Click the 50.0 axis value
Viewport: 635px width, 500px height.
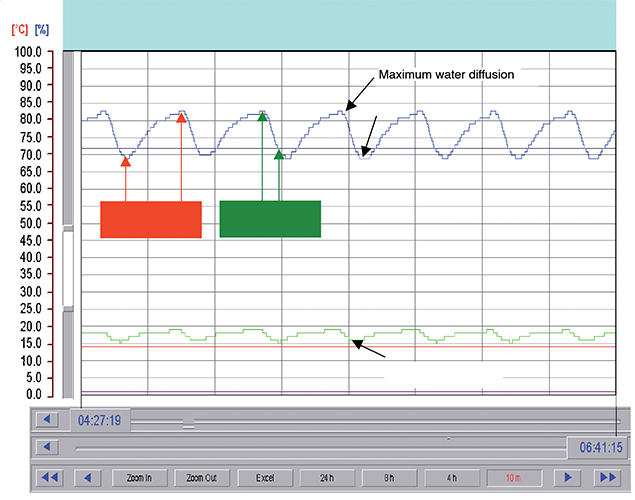point(30,223)
